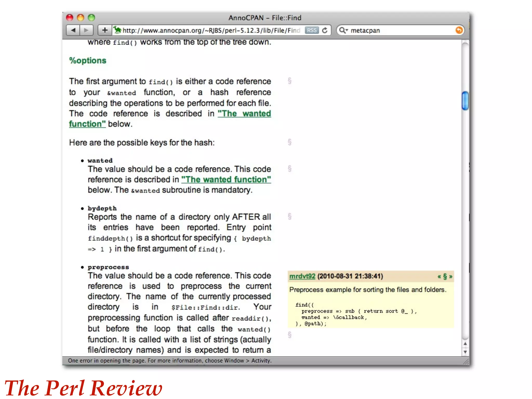Click the find({ code example in note
532x399 pixels.
point(356,314)
